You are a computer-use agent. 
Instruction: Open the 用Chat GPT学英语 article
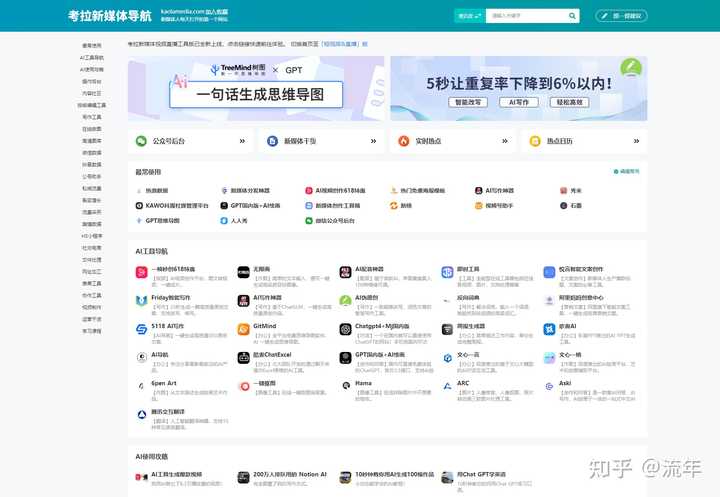point(487,479)
